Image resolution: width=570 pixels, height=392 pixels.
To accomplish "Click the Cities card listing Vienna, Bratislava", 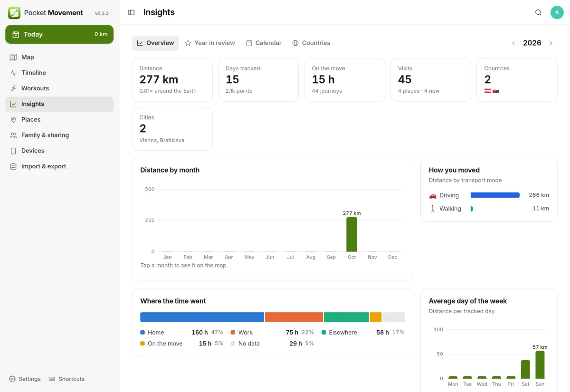I will (x=172, y=129).
